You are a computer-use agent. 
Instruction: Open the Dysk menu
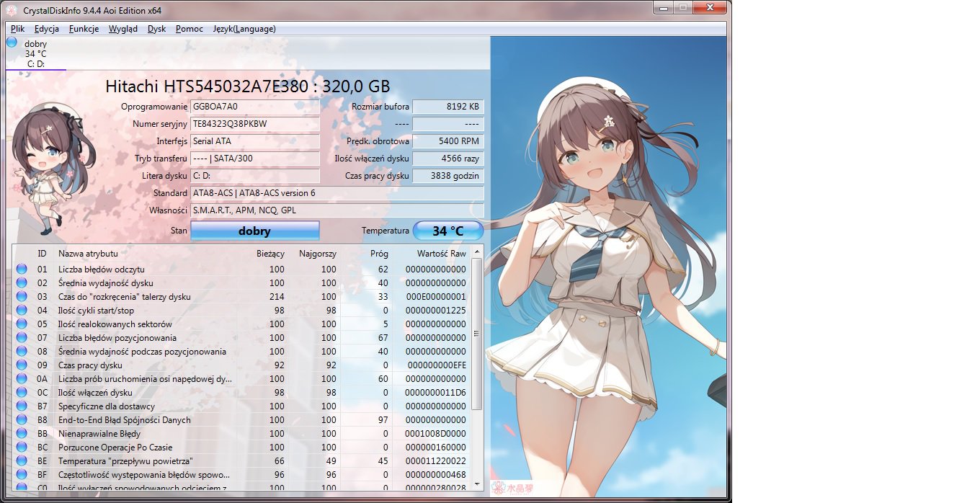click(x=156, y=29)
